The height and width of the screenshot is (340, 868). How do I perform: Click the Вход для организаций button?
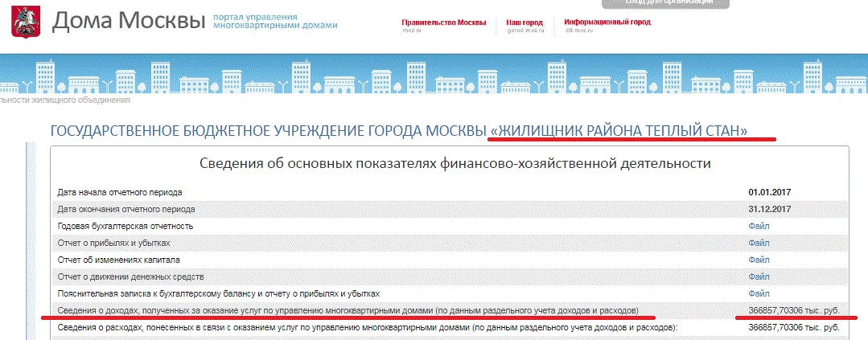[x=665, y=2]
